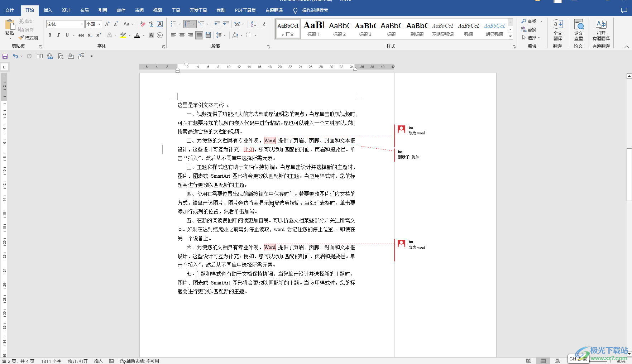
Task: Open Youdao Translate (打开有道翻译)
Action: tap(601, 30)
